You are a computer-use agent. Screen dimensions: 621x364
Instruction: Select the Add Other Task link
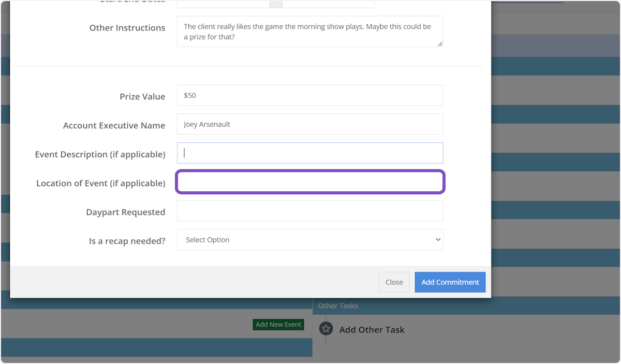click(372, 330)
